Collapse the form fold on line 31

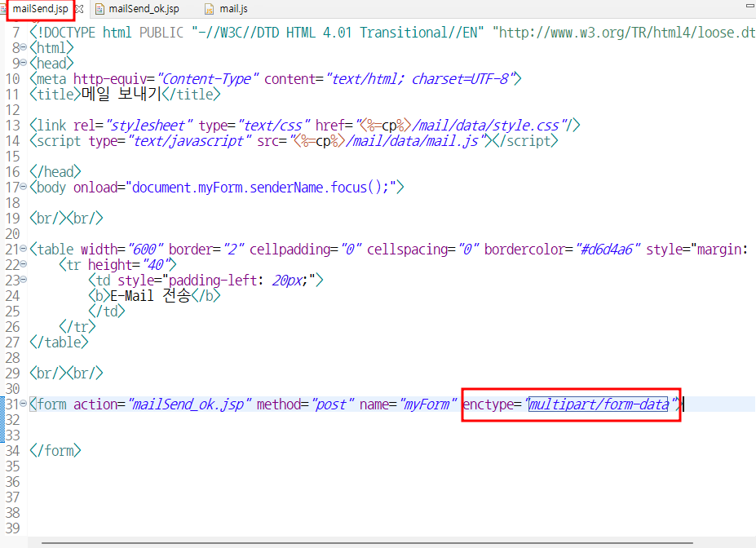pos(24,404)
